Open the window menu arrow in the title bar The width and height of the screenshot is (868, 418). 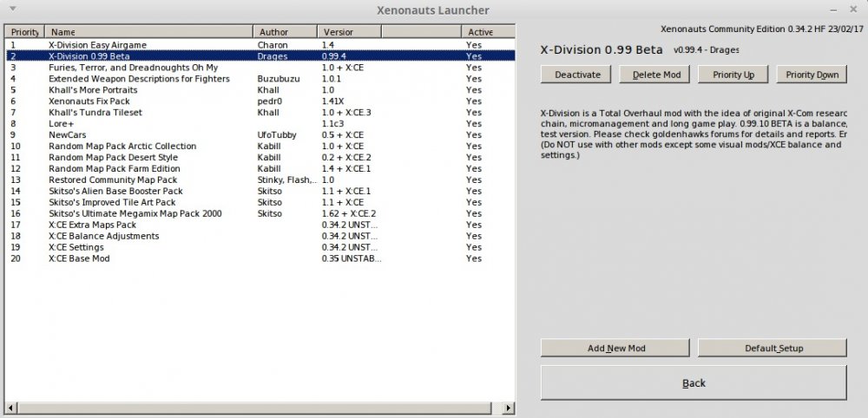pyautogui.click(x=13, y=9)
